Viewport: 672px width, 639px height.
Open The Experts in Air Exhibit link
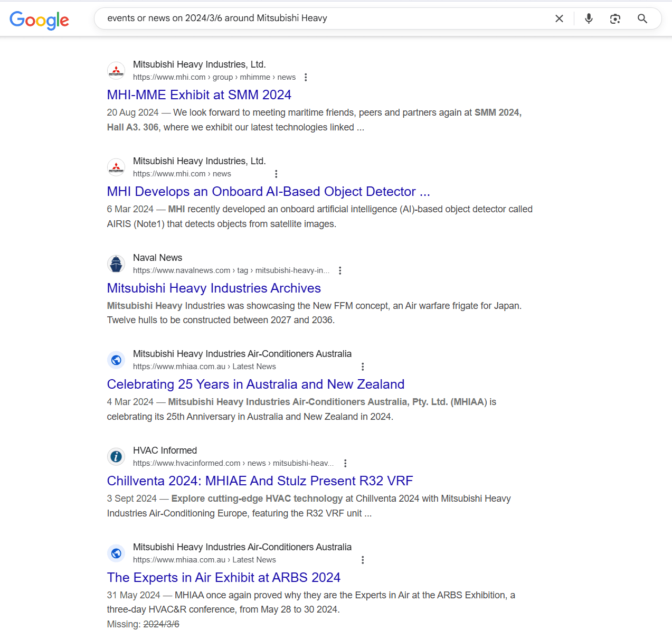tap(224, 577)
